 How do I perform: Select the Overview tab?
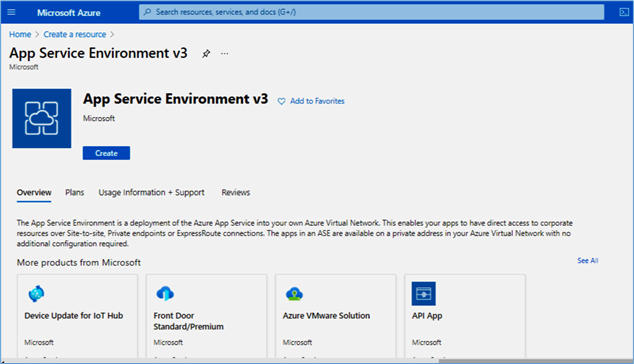tap(34, 193)
